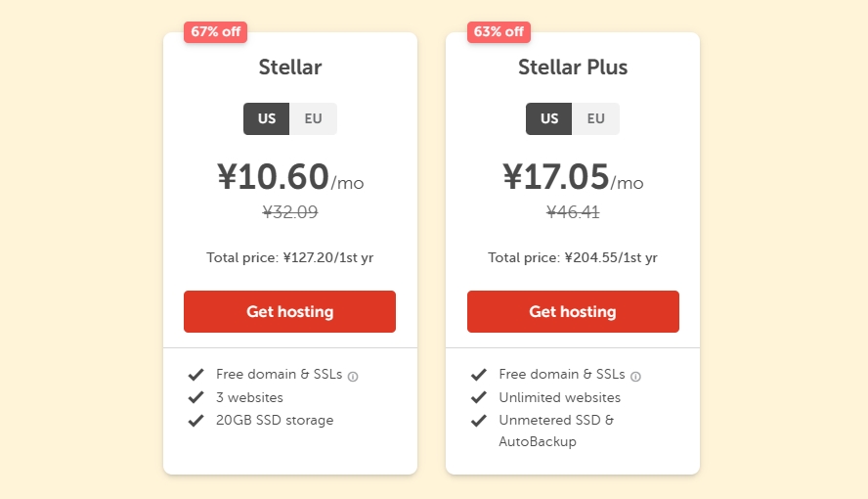Click checkmark beside Stellar Free domain & SSLs
This screenshot has width=868, height=499.
[x=196, y=375]
